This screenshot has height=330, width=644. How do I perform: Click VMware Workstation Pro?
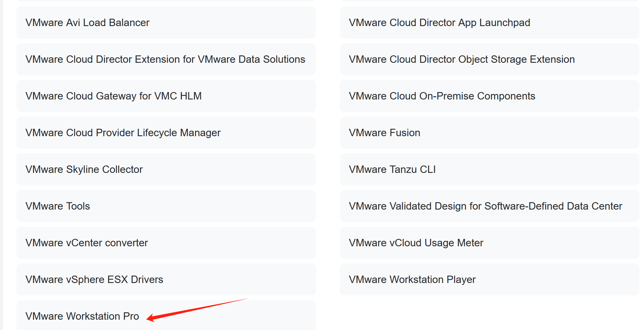(x=166, y=316)
